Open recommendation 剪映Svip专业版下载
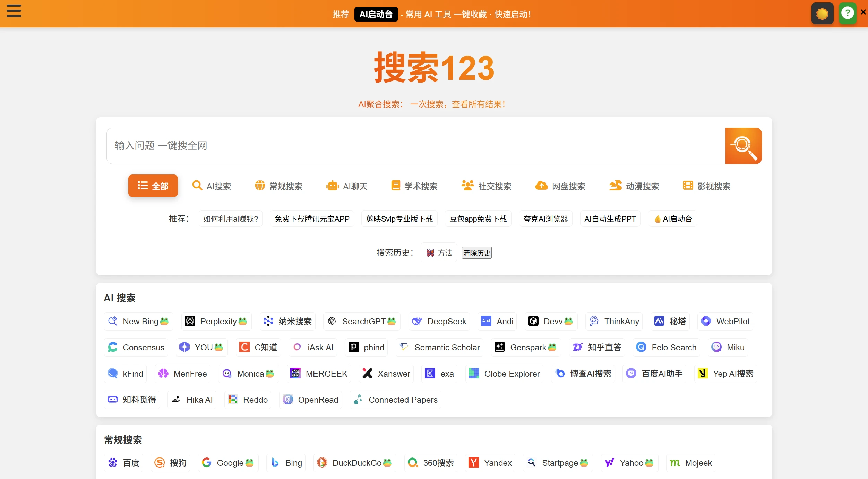 pos(399,219)
